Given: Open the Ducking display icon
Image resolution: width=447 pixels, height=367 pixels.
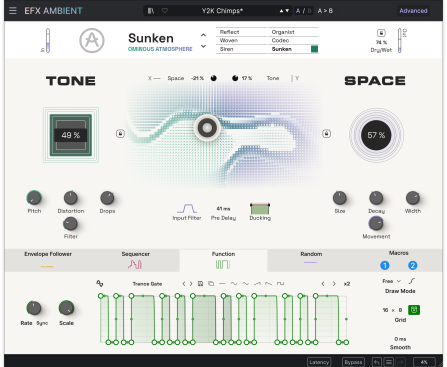Looking at the screenshot, I should 260,209.
